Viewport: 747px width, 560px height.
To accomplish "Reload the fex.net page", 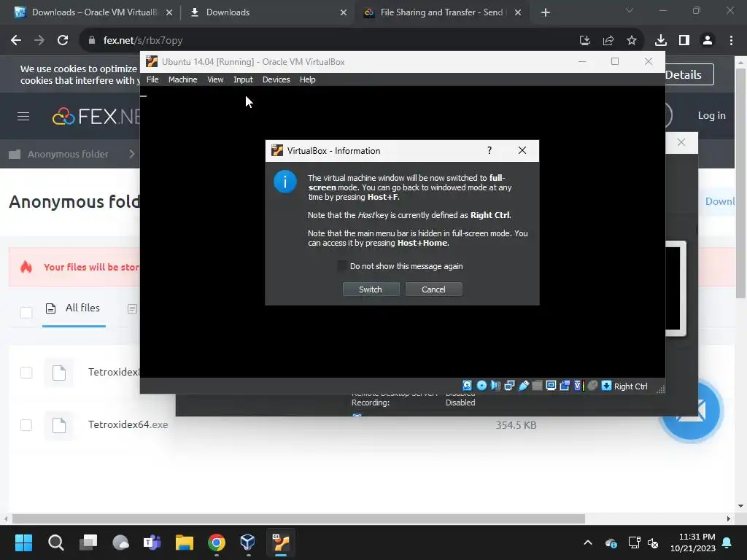I will click(63, 41).
